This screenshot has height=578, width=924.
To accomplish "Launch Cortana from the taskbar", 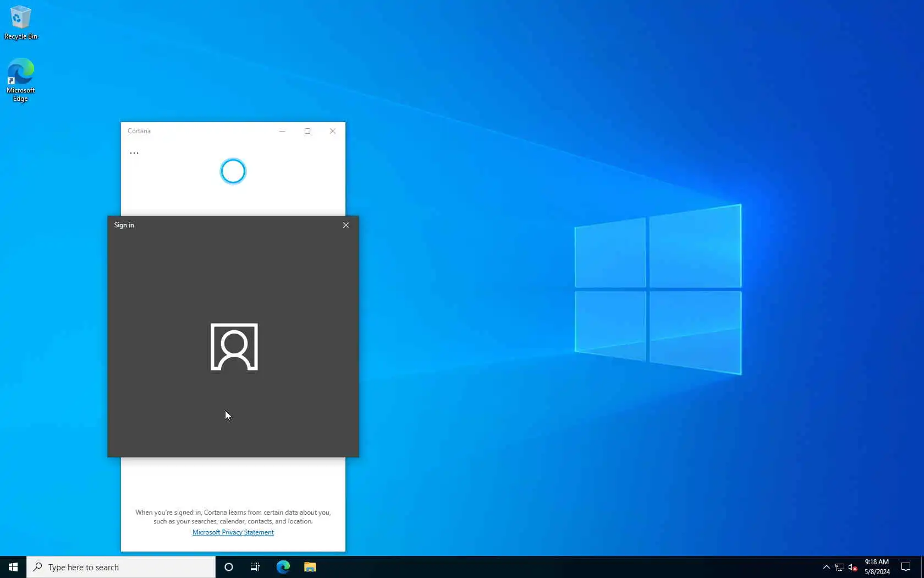I will tap(229, 567).
